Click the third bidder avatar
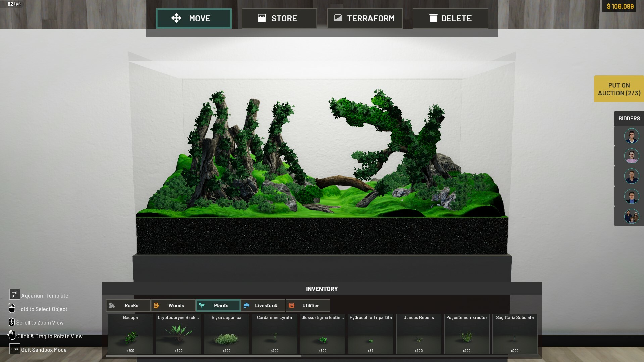 click(x=631, y=176)
